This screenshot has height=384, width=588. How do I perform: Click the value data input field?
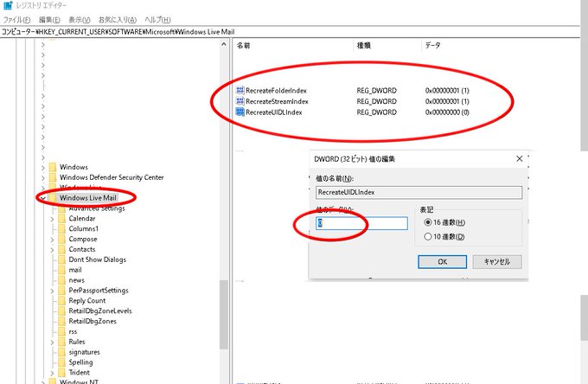point(361,223)
